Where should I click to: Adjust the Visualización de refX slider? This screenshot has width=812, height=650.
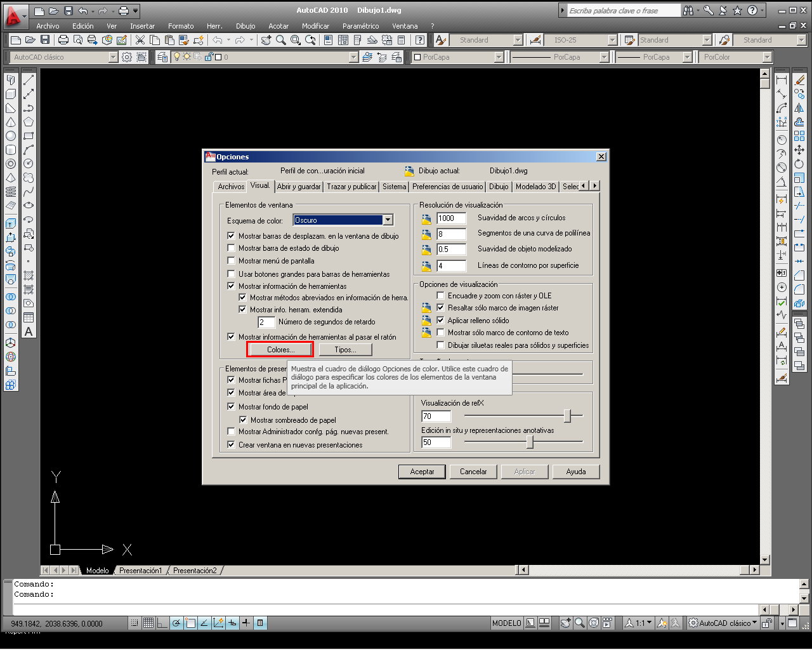(568, 416)
